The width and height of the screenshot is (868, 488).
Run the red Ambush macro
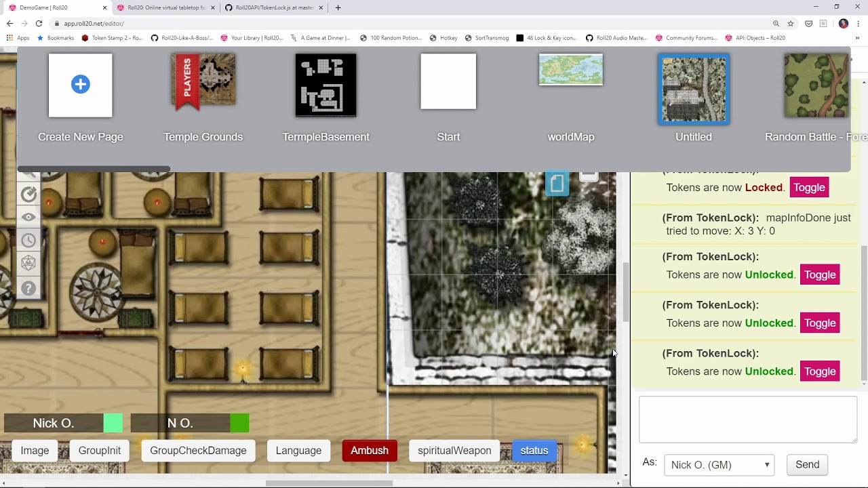[x=370, y=451]
